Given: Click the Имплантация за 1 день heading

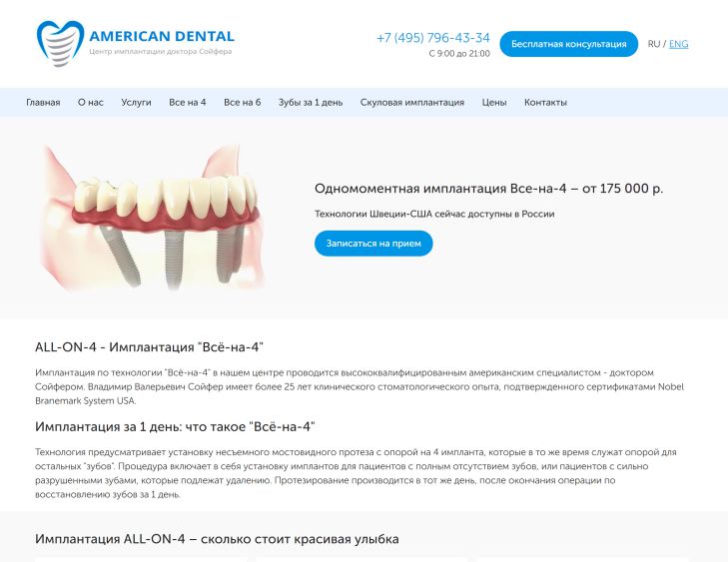Looking at the screenshot, I should point(175,427).
